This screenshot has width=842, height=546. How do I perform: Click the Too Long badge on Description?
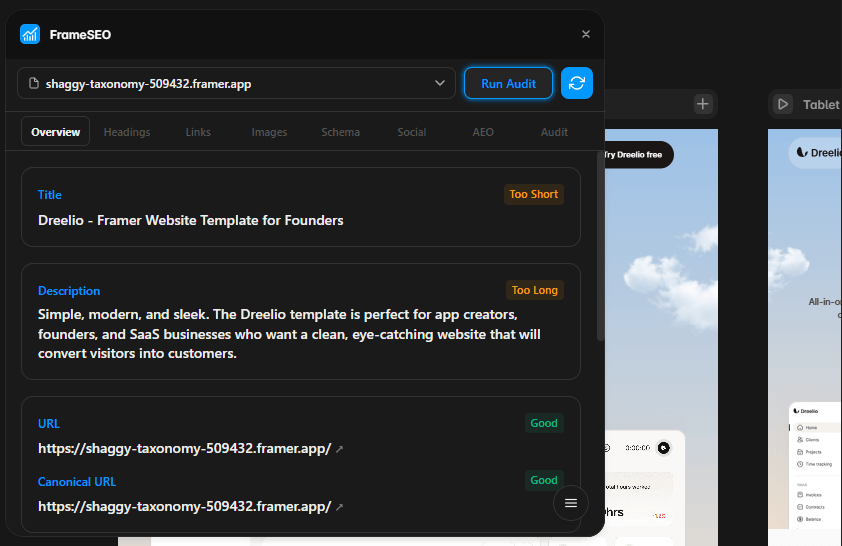click(534, 290)
